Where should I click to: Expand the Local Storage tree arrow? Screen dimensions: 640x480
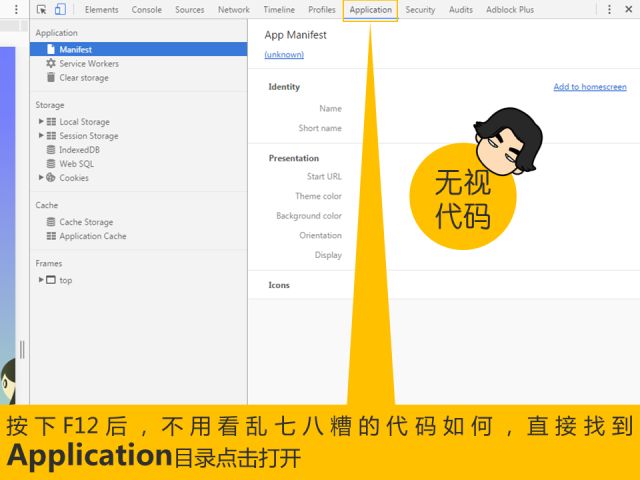click(41, 121)
